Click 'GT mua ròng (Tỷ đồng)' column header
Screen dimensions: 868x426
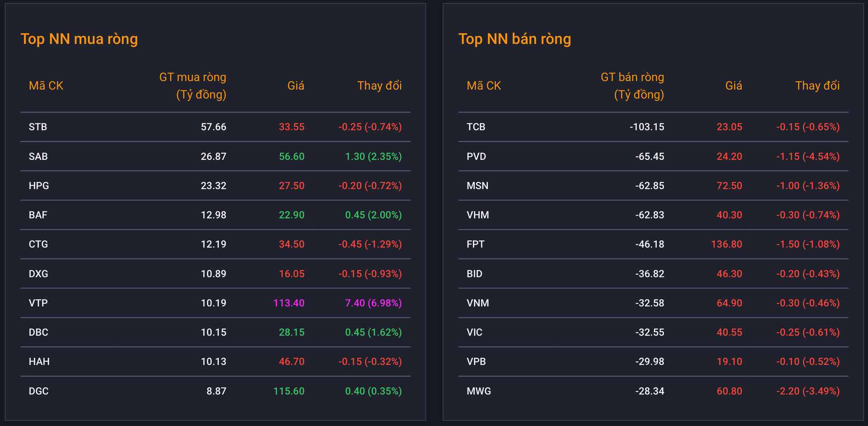tap(193, 86)
